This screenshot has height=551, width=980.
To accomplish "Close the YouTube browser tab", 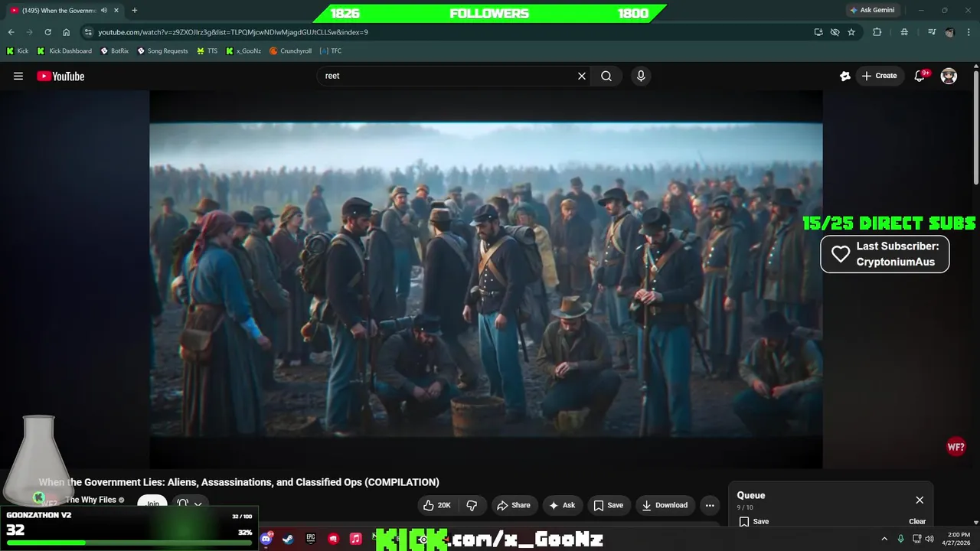I will point(116,10).
